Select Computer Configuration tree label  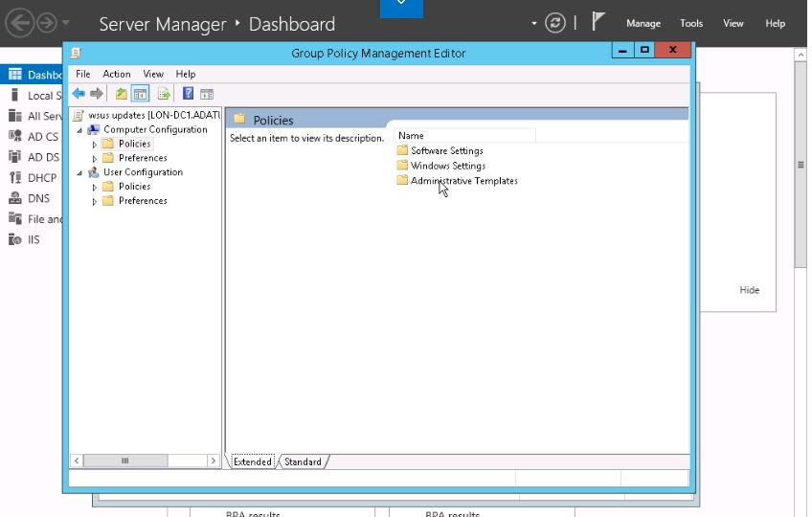(155, 129)
